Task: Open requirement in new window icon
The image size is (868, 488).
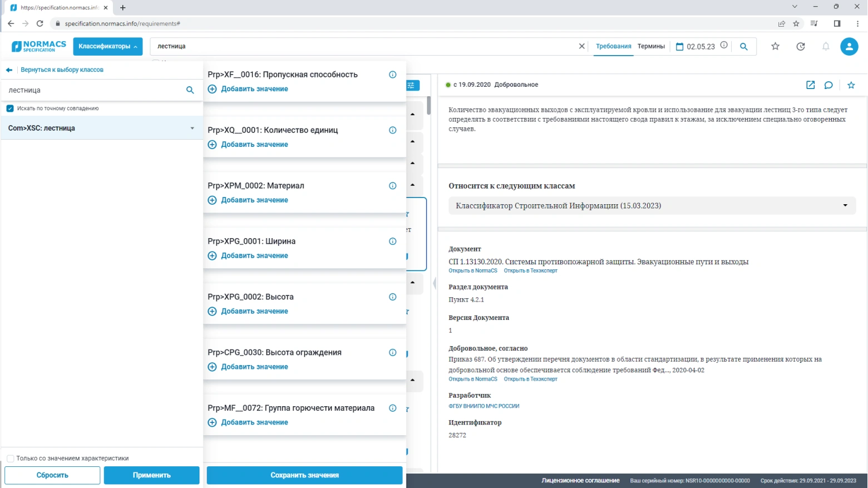Action: (810, 85)
